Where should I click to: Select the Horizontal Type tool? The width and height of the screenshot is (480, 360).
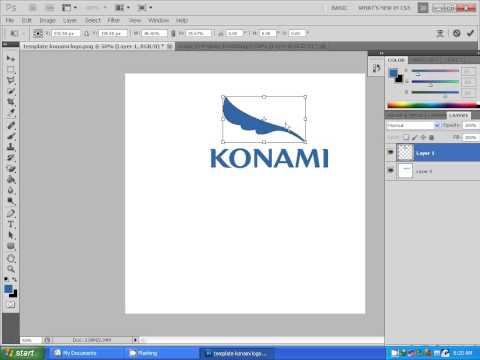pyautogui.click(x=11, y=224)
